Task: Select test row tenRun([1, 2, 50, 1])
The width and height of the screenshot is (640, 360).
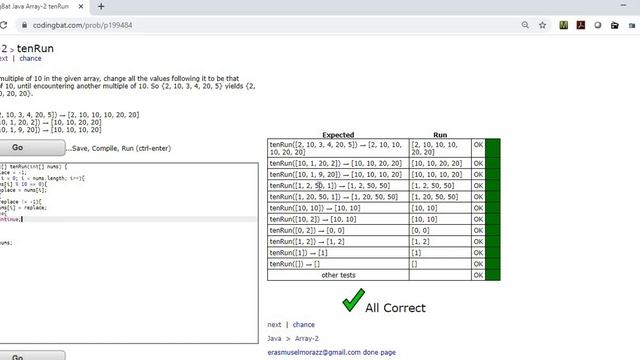Action: (x=338, y=186)
